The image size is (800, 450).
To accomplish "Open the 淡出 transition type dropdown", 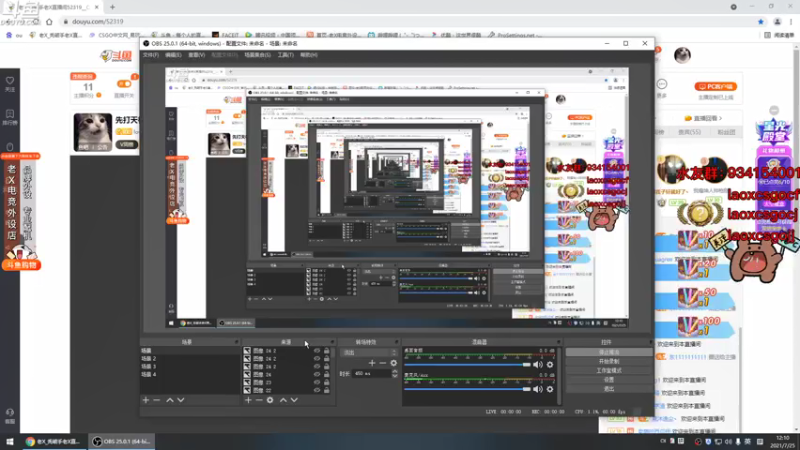I will click(x=369, y=353).
